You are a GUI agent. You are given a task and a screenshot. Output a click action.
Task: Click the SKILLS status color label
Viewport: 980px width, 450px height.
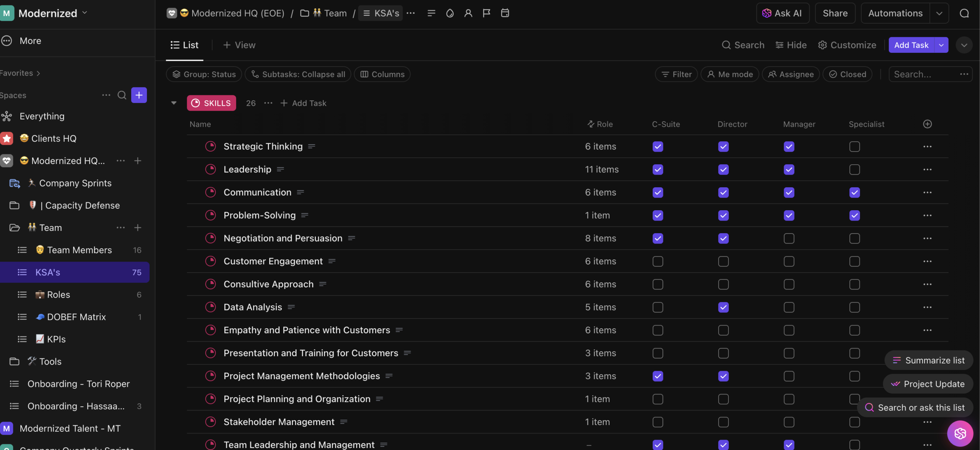coord(211,103)
